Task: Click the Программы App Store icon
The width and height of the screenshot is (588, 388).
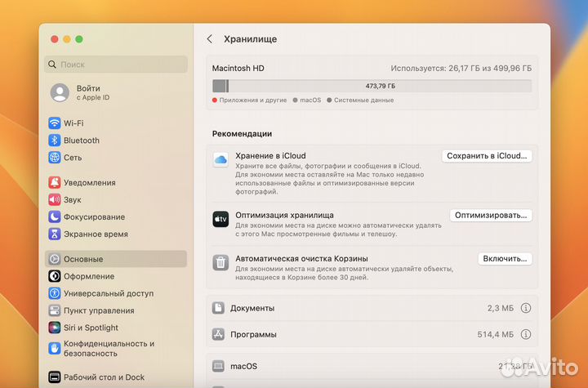Action: point(218,334)
